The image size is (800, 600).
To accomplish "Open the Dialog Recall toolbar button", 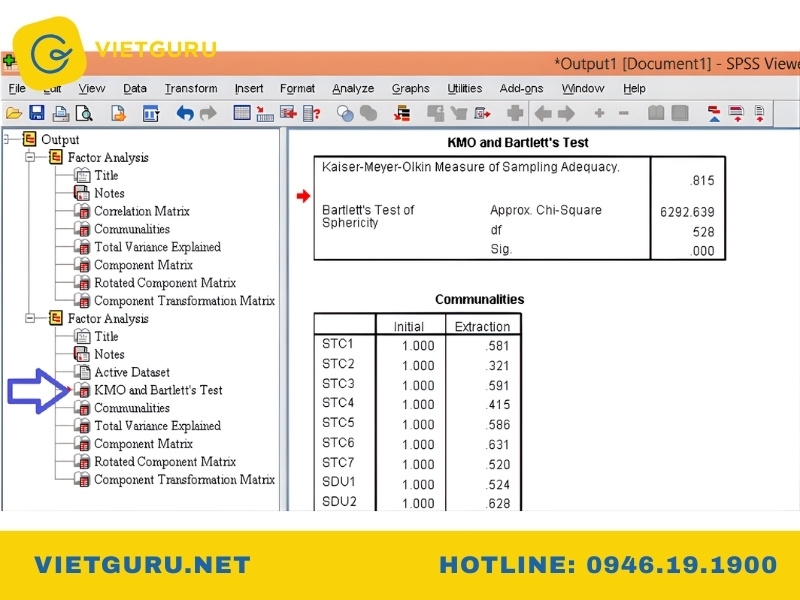I will coord(151,113).
